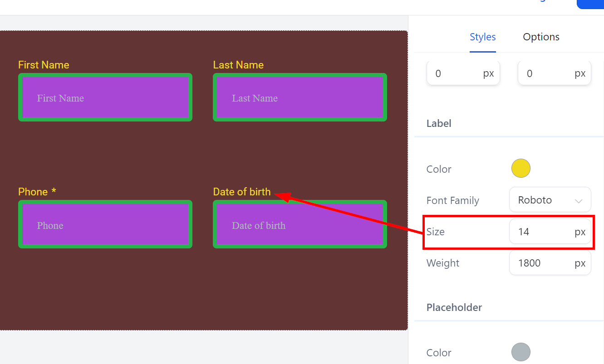This screenshot has width=604, height=364.
Task: Click the Placeholder section heading
Action: coord(454,307)
